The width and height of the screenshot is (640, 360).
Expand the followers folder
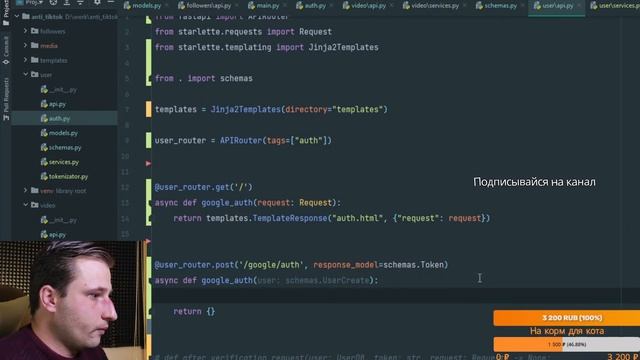(25, 31)
